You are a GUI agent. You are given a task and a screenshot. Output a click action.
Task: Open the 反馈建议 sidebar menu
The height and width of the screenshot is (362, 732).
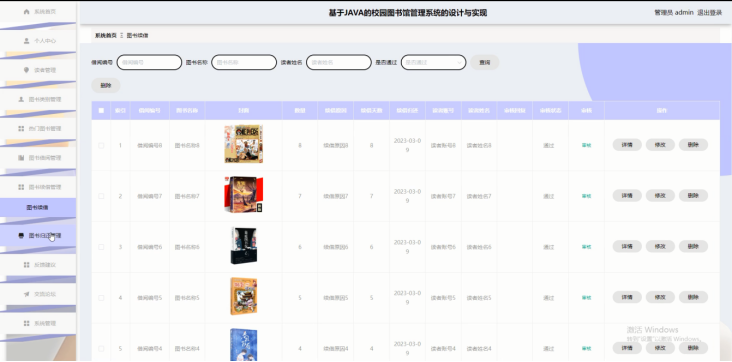click(38, 265)
